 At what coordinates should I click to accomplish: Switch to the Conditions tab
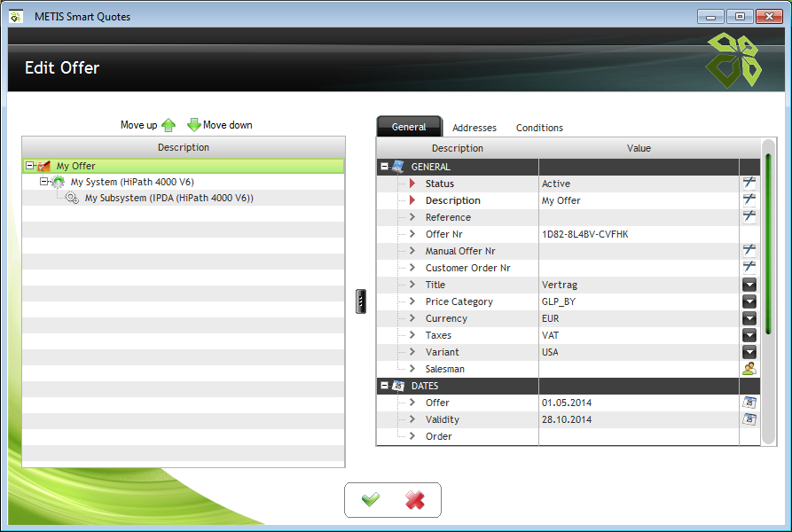point(539,128)
